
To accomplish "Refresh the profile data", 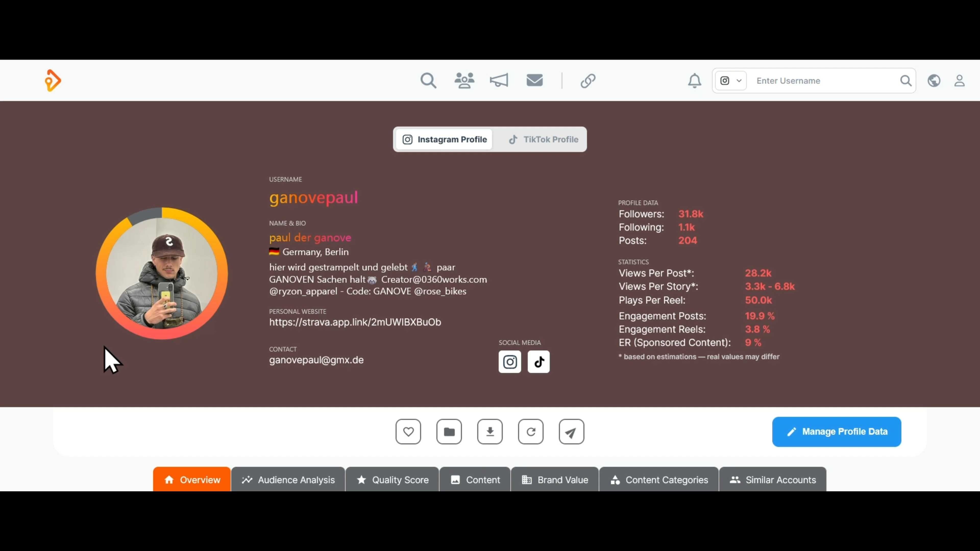I will click(x=531, y=432).
